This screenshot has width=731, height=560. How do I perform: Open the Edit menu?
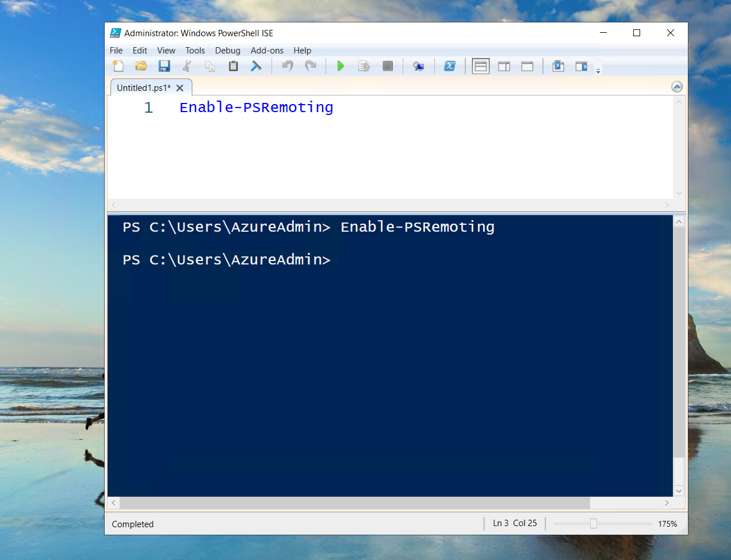pos(140,51)
